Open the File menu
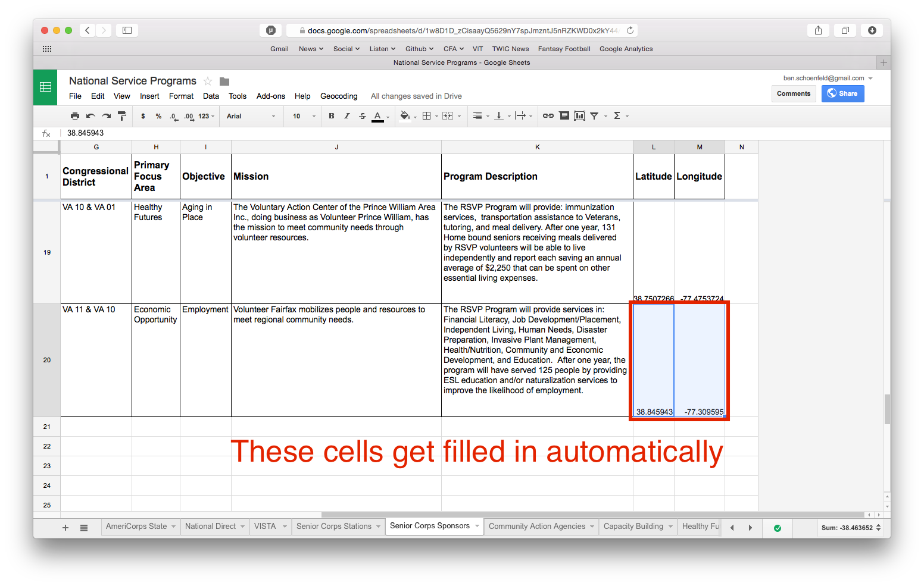Image resolution: width=924 pixels, height=586 pixels. click(x=75, y=96)
